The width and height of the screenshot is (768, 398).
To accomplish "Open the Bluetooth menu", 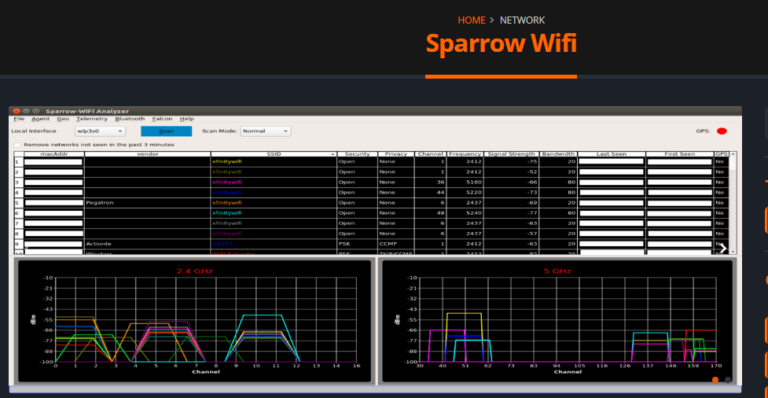I will [x=130, y=119].
